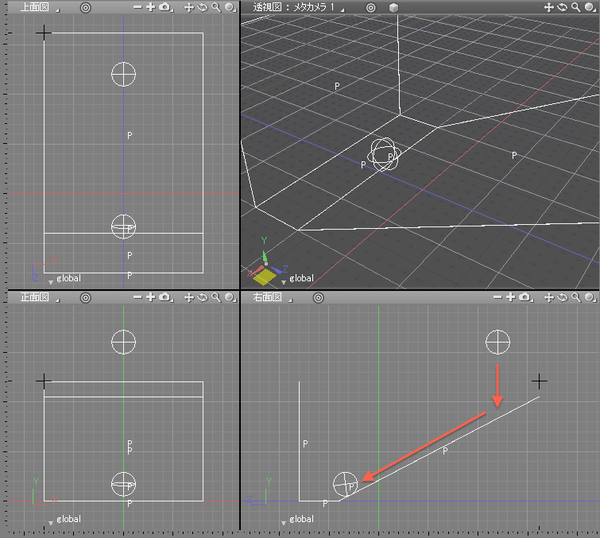Select the pan arrows icon in 正面図 header
600x538 pixels.
click(189, 297)
